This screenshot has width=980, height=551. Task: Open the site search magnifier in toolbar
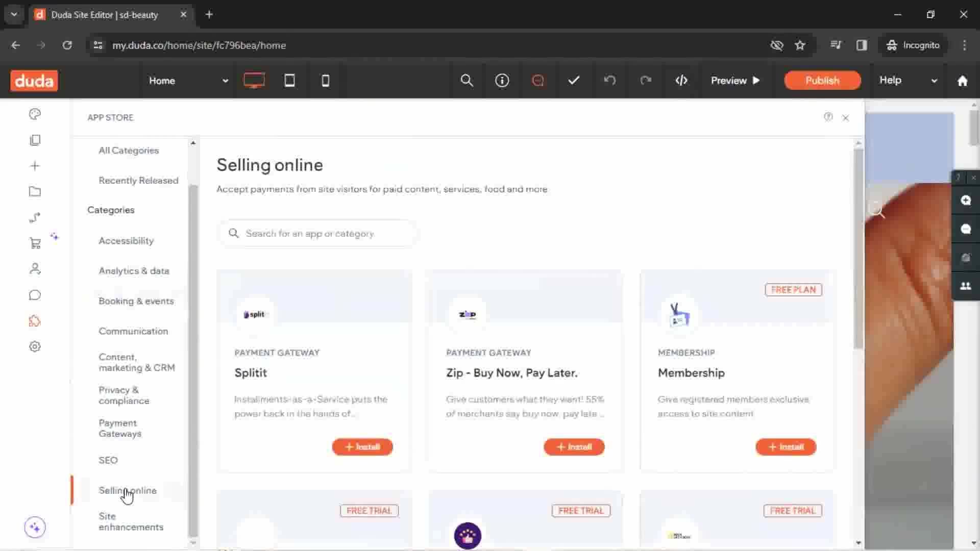[467, 81]
